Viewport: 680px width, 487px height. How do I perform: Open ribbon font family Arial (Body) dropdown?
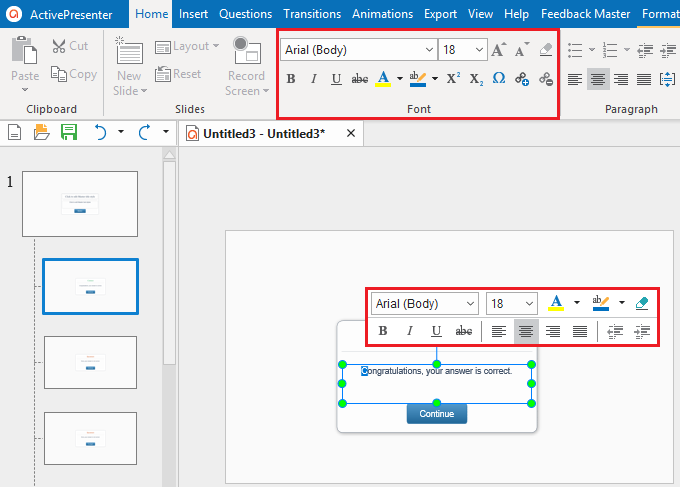pos(429,50)
